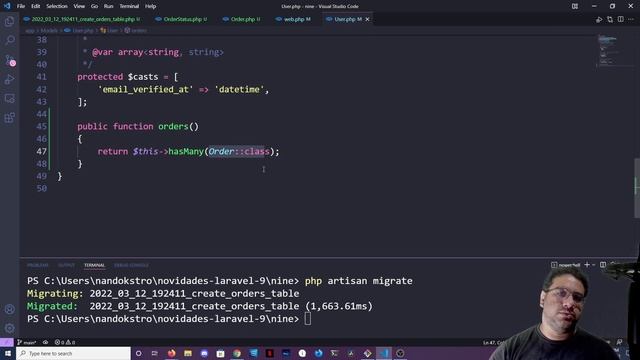Switch to the Debug Console tab

click(x=131, y=265)
